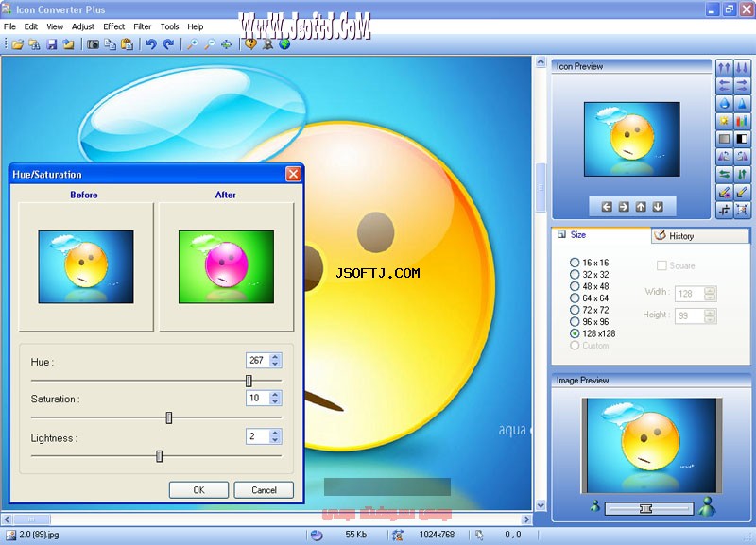
Task: Zoom out with the minus magnifier icon
Action: click(x=209, y=44)
